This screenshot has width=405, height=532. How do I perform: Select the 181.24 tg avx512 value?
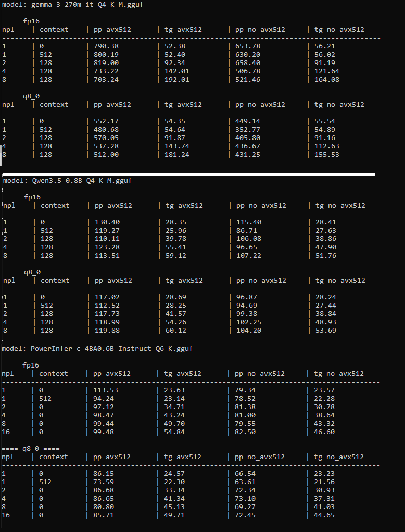tap(176, 154)
